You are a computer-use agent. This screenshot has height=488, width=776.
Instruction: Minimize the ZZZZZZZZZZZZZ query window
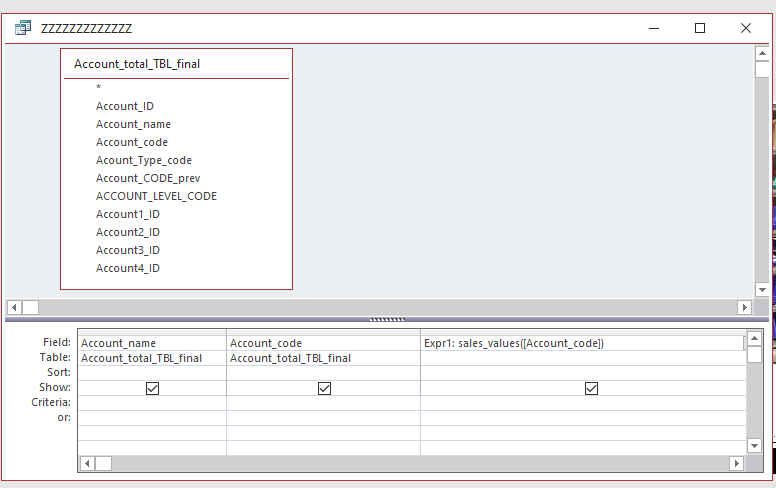click(654, 28)
